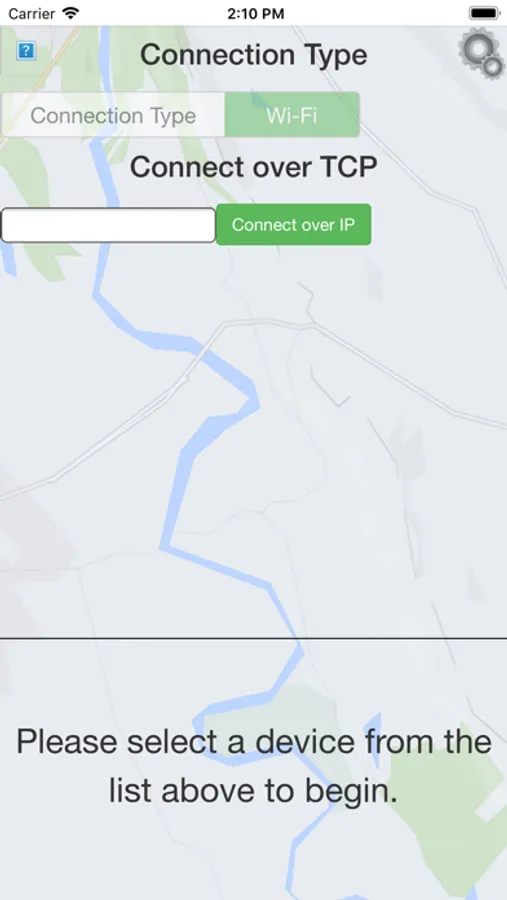Tap the battery icon in status bar
This screenshot has height=900, width=507.
coord(483,13)
